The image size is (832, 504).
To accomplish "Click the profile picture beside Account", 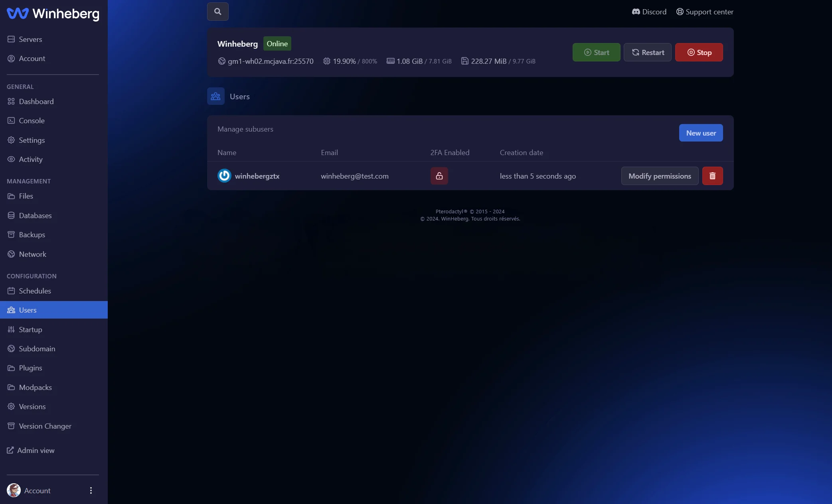I will click(x=14, y=490).
